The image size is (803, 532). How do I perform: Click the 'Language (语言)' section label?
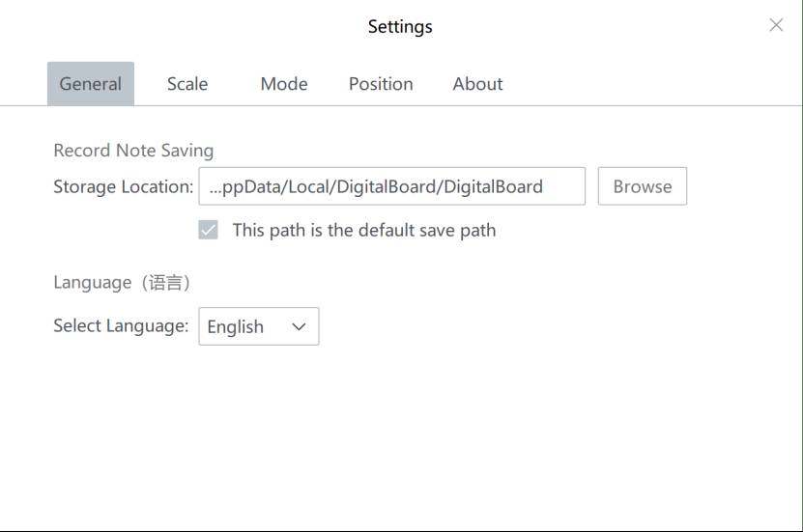[122, 282]
